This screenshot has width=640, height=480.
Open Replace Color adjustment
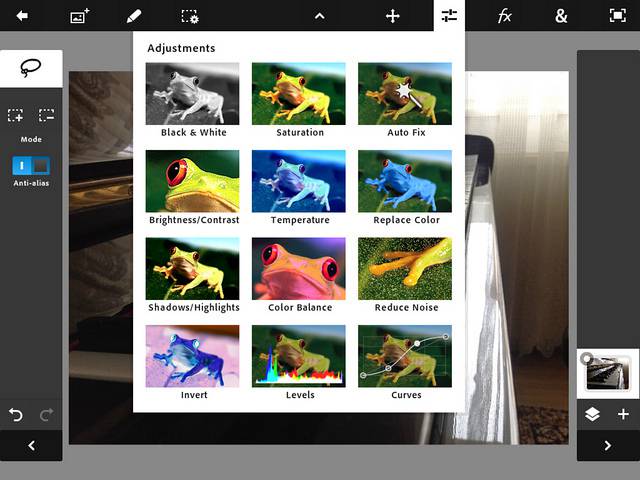tap(405, 187)
